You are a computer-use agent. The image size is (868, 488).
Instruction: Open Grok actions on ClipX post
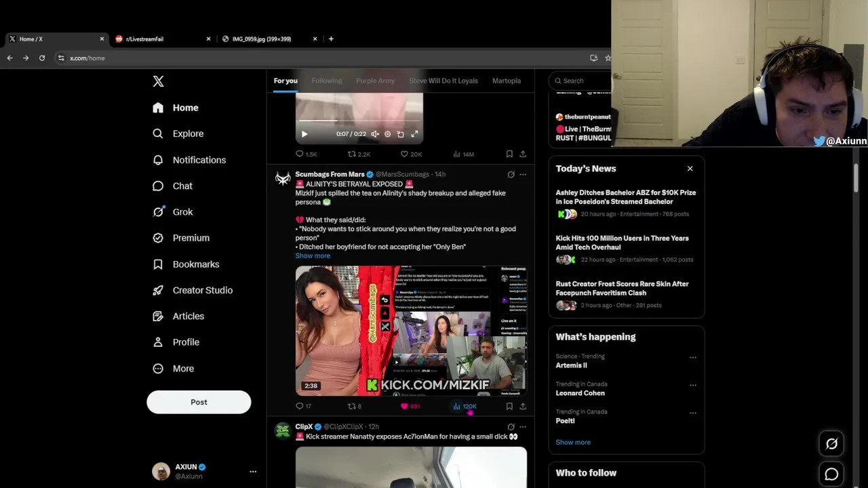point(511,426)
